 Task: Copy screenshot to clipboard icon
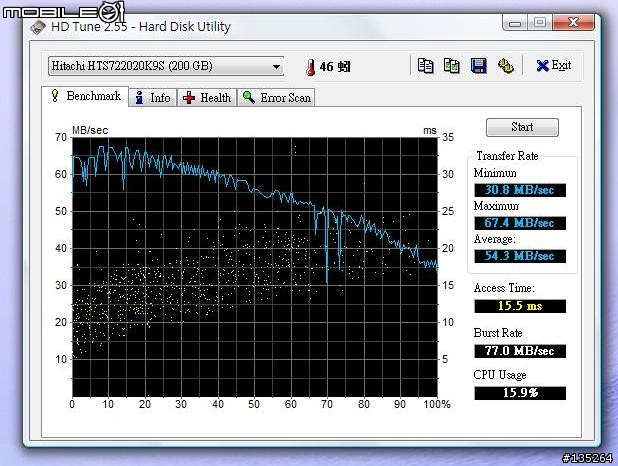pos(452,66)
